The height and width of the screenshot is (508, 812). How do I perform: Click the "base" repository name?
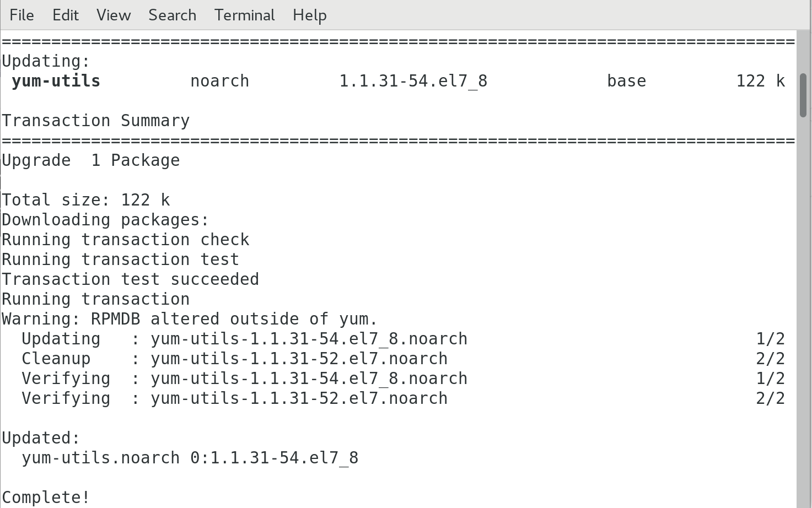pos(626,81)
